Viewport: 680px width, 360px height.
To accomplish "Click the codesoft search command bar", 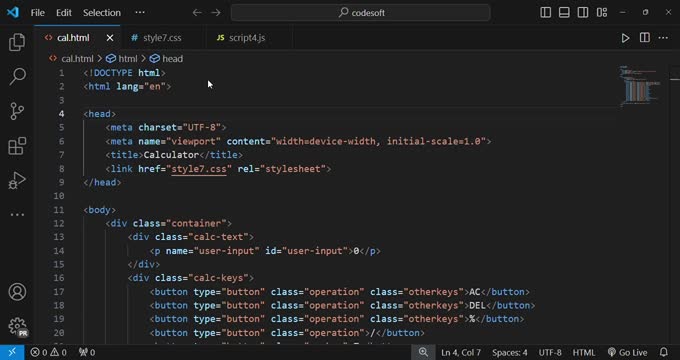I will (361, 13).
